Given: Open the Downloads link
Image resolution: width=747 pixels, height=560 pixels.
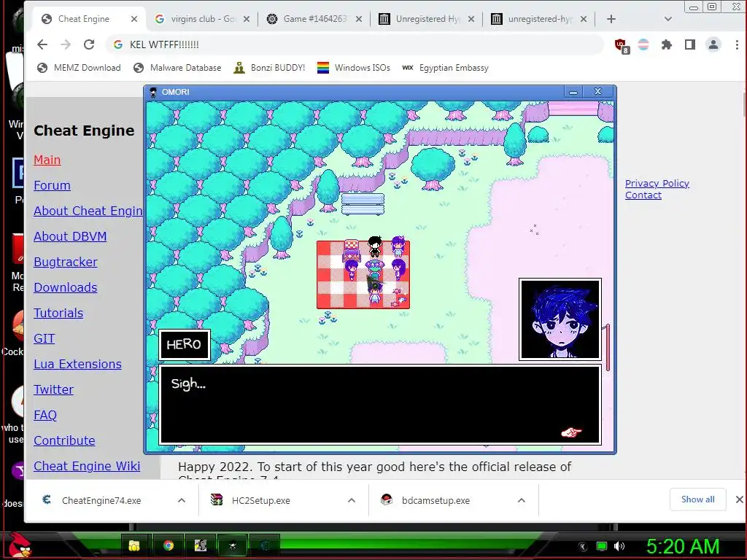Looking at the screenshot, I should (65, 287).
